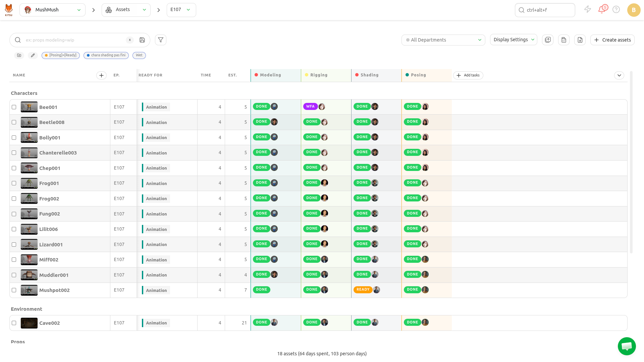The image size is (644, 362).
Task: Select the Bee001 checkbox
Action: tap(14, 107)
